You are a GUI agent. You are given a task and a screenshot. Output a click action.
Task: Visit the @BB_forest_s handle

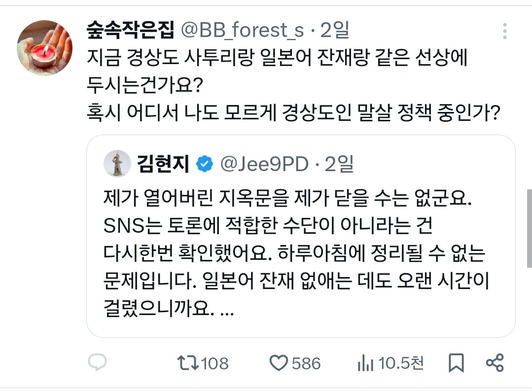tap(242, 30)
